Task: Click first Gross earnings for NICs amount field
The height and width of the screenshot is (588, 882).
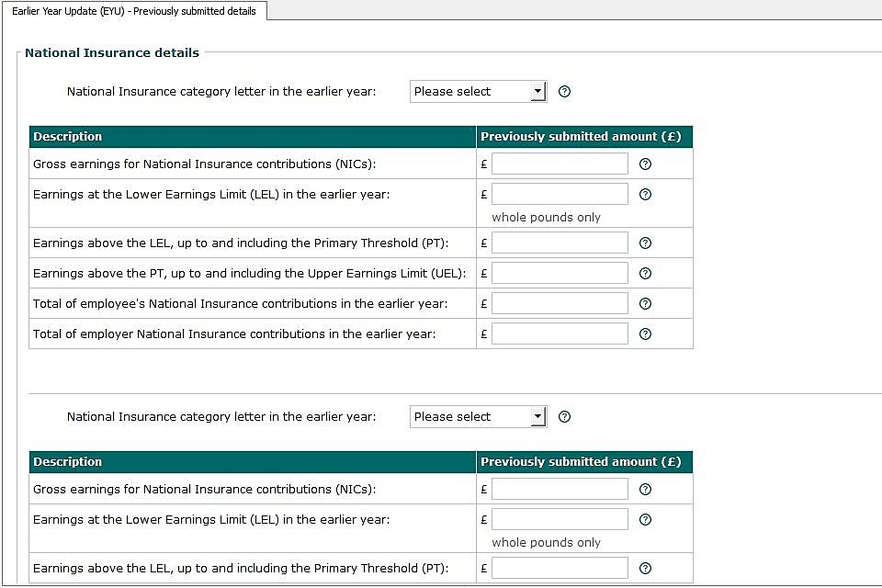Action: (560, 164)
